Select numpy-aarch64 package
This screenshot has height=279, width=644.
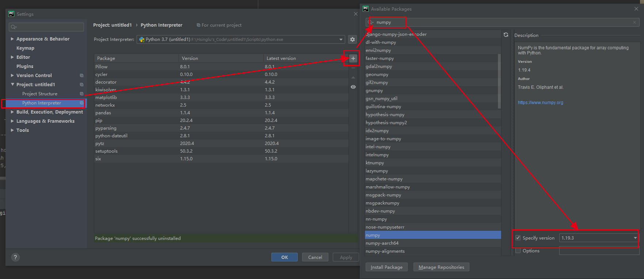click(433, 243)
